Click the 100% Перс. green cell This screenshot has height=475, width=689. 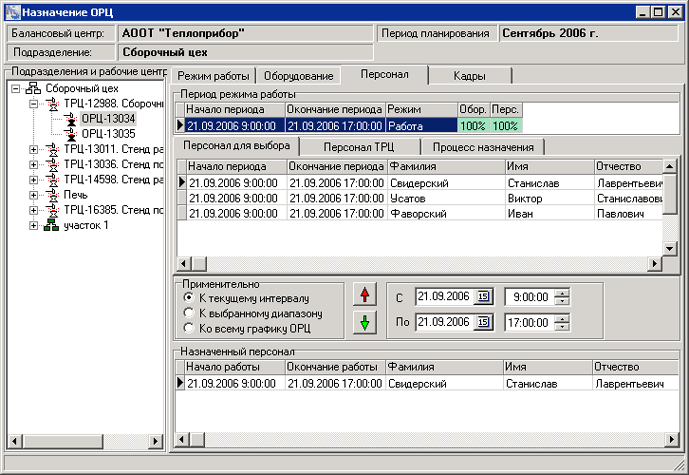506,126
